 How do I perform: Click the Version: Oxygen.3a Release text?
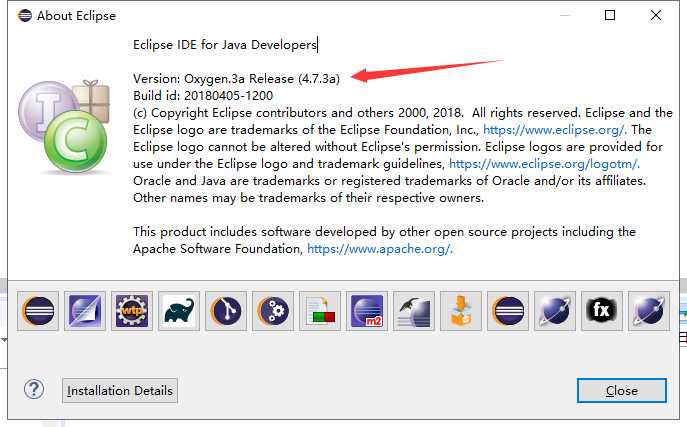click(x=237, y=79)
